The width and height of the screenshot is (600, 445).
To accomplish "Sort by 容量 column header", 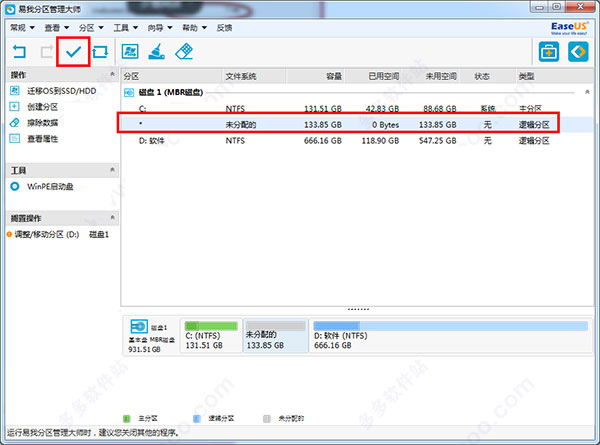I will click(315, 76).
